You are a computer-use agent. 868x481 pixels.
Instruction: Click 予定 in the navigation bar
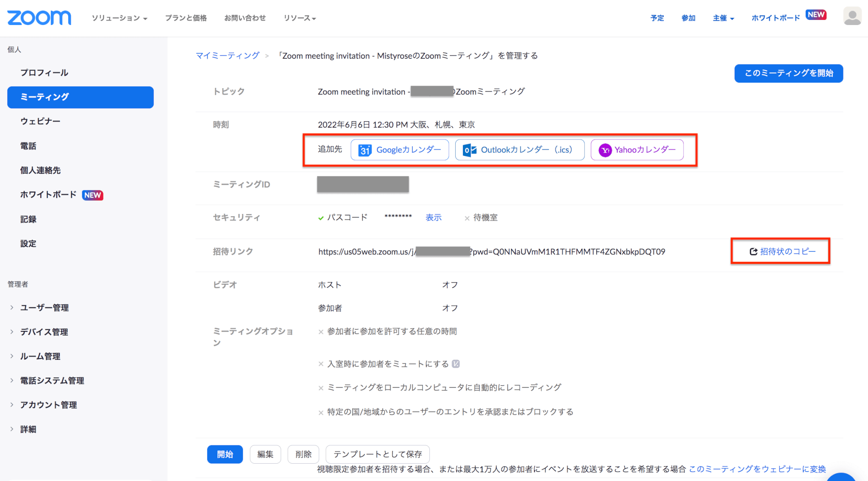[657, 18]
